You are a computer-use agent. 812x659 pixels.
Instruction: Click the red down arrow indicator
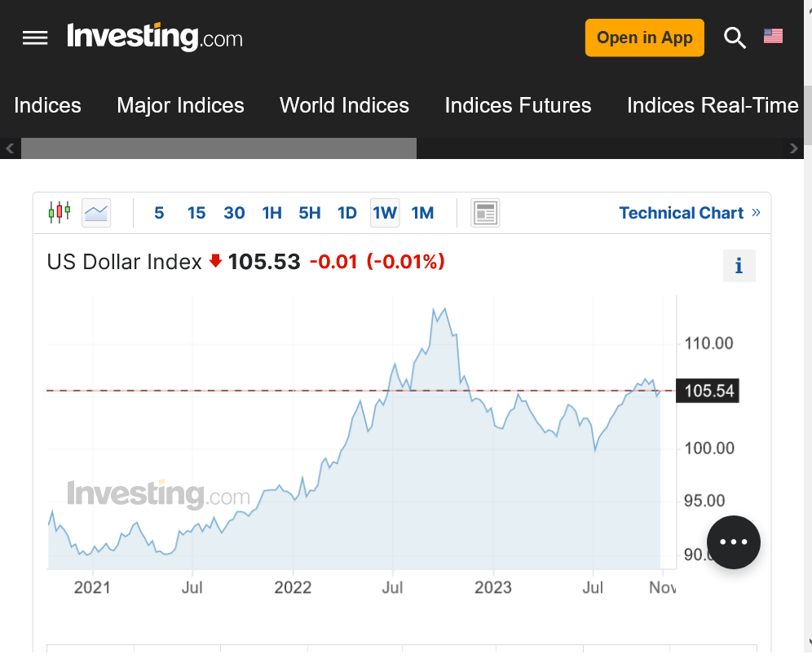pyautogui.click(x=215, y=261)
